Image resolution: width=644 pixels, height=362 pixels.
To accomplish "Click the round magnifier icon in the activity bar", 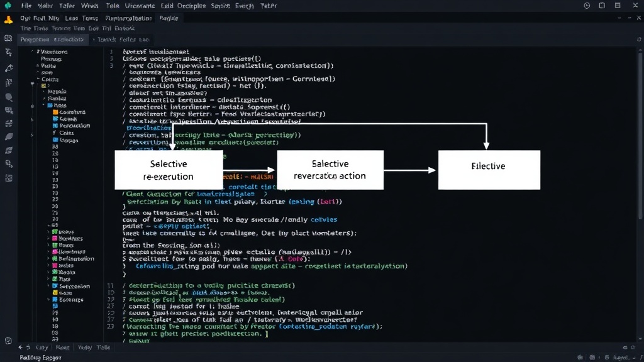I will pos(9,97).
